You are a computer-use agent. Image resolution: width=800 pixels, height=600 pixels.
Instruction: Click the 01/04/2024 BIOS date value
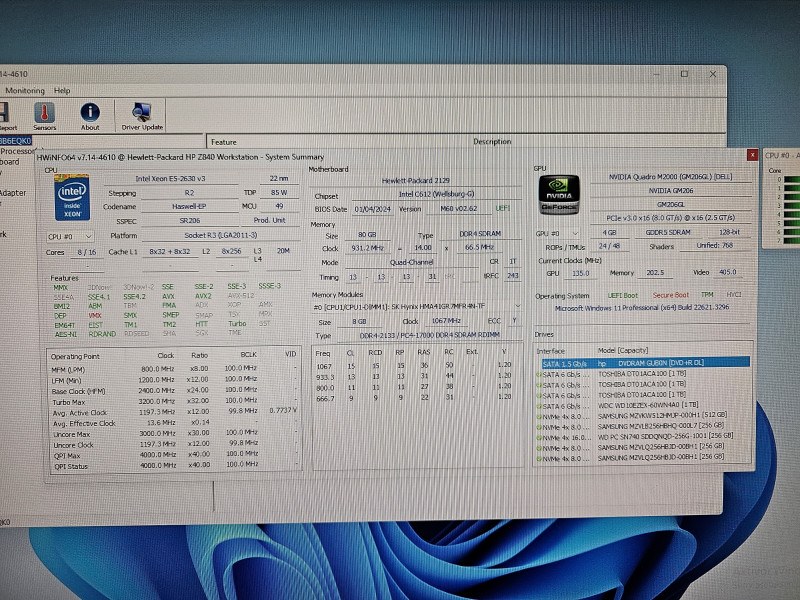pos(372,209)
